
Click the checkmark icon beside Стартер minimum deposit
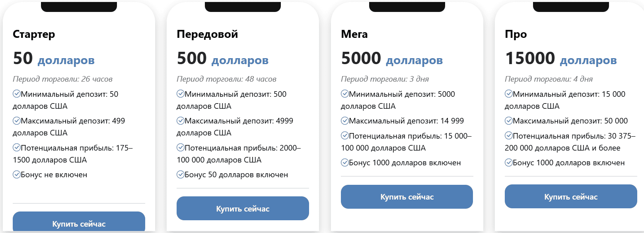[x=16, y=94]
